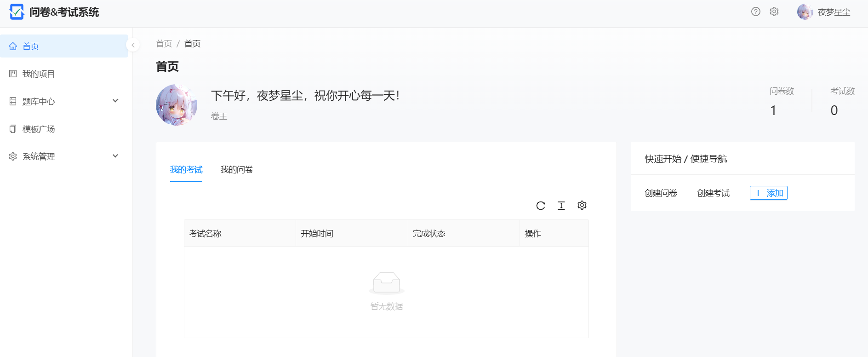Open the 夜梦星尘 user account dropdown
Screen dimensions: 868x357
click(x=824, y=12)
